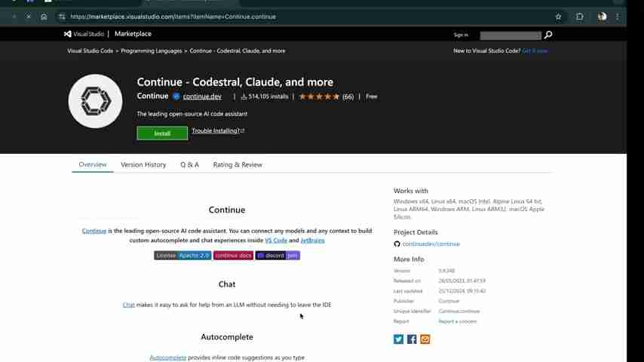Bookmark this page with the star icon
644x362 pixels.
558,17
